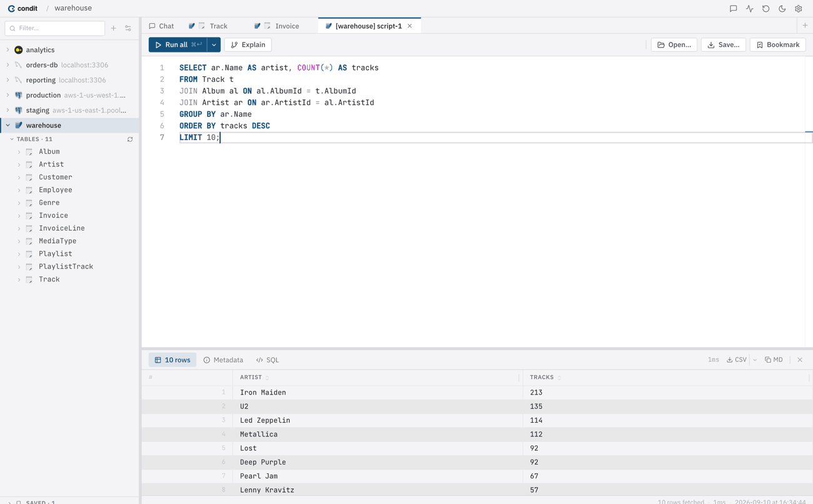Click the Led Zeppelin cell
This screenshot has width=813, height=504.
click(x=377, y=420)
